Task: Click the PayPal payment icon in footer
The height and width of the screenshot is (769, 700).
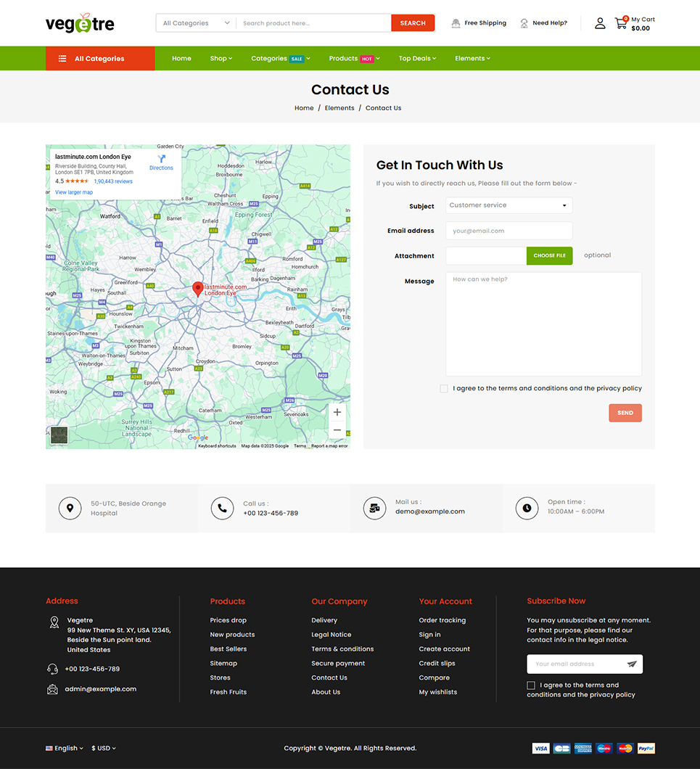Action: click(x=646, y=748)
